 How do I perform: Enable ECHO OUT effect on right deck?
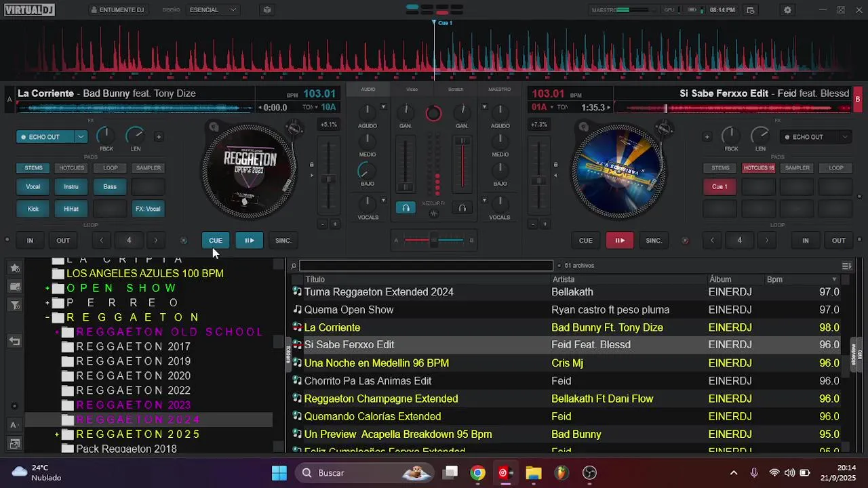[807, 137]
